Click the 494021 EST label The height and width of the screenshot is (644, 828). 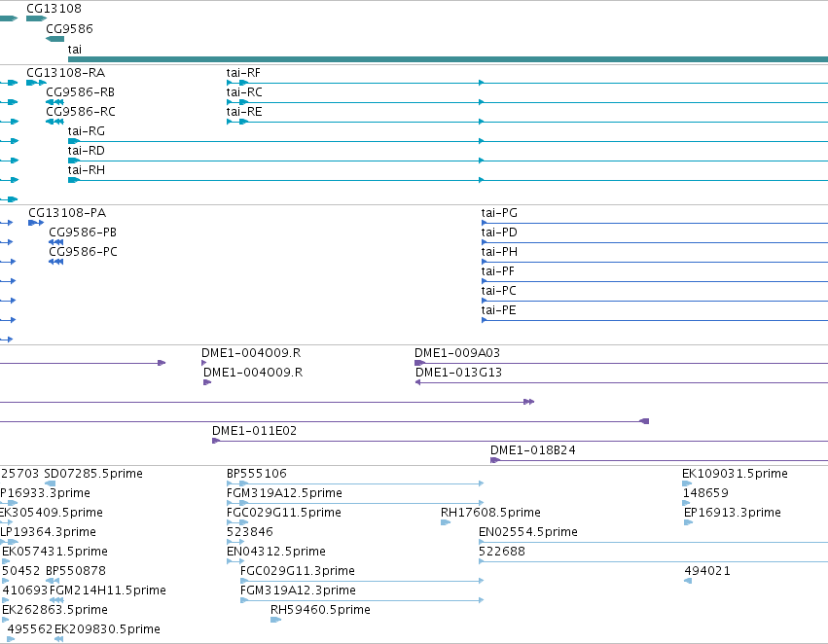click(x=707, y=571)
